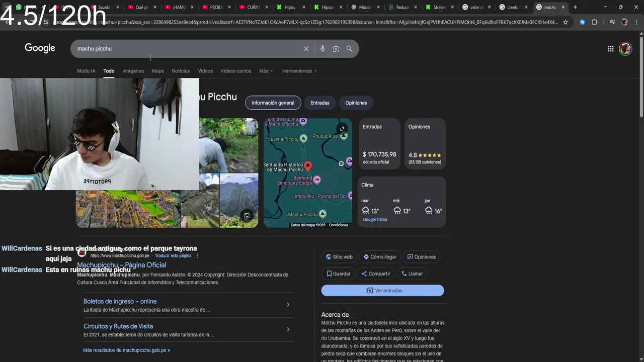Screen dimensions: 644x362
Task: Select the Machu Picchu mountain marker on map
Action: (323, 214)
